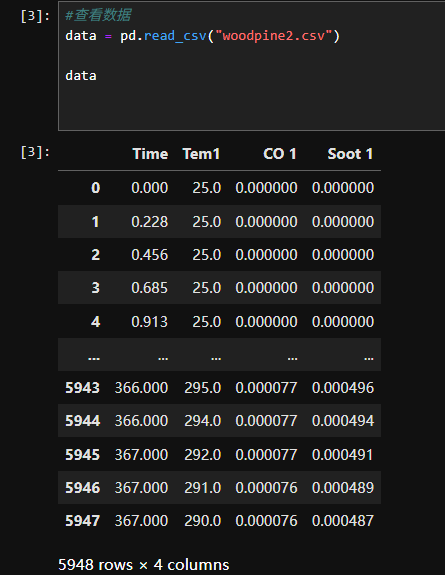Click Tem1 value in row 0
Image resolution: width=445 pixels, height=575 pixels.
(207, 188)
